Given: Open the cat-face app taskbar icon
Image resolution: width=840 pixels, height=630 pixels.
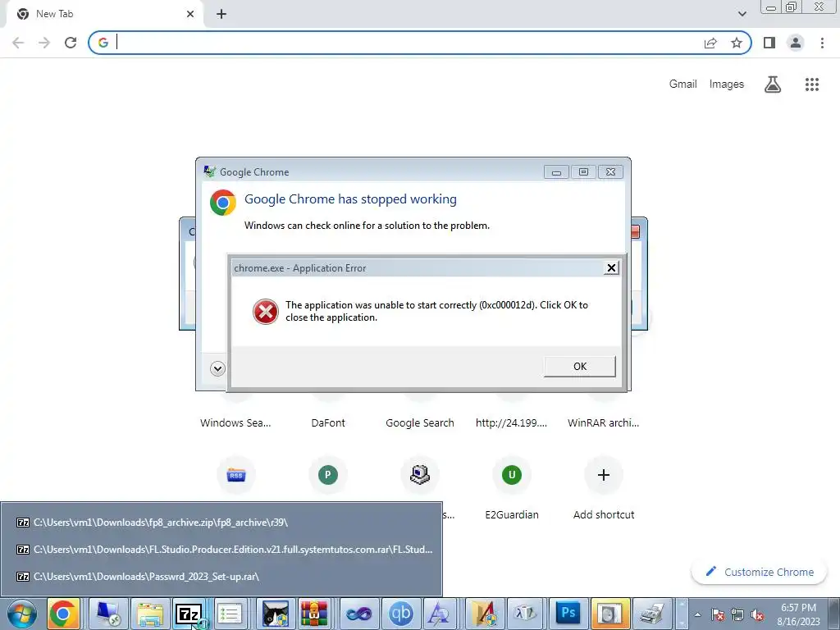Looking at the screenshot, I should pos(275,614).
